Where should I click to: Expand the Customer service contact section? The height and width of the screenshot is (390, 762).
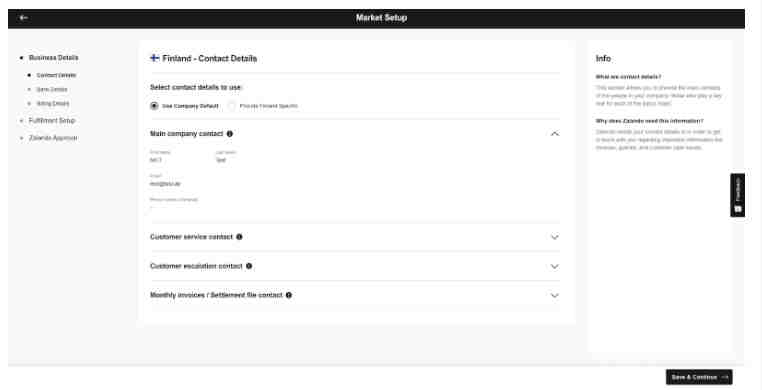pos(554,237)
